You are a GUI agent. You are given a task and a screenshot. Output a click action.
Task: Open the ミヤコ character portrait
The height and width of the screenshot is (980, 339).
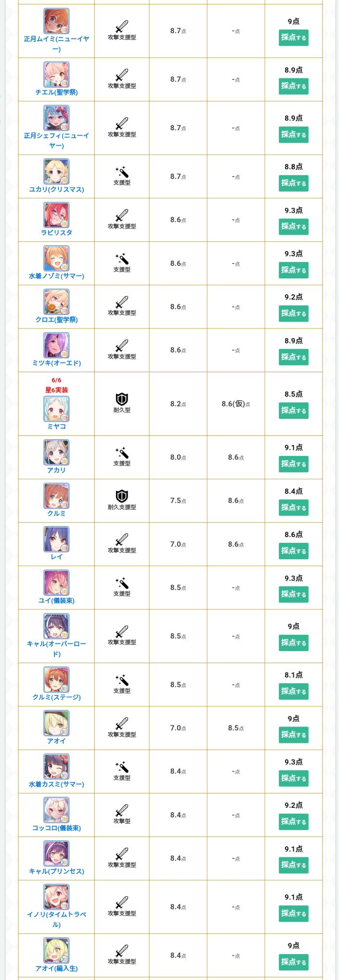[56, 409]
